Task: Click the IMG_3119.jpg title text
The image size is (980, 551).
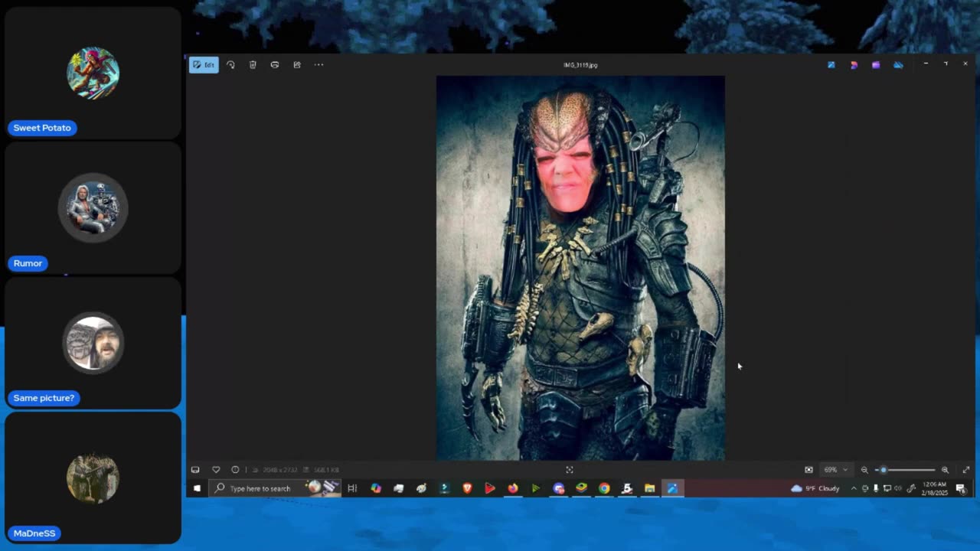Action: tap(580, 65)
